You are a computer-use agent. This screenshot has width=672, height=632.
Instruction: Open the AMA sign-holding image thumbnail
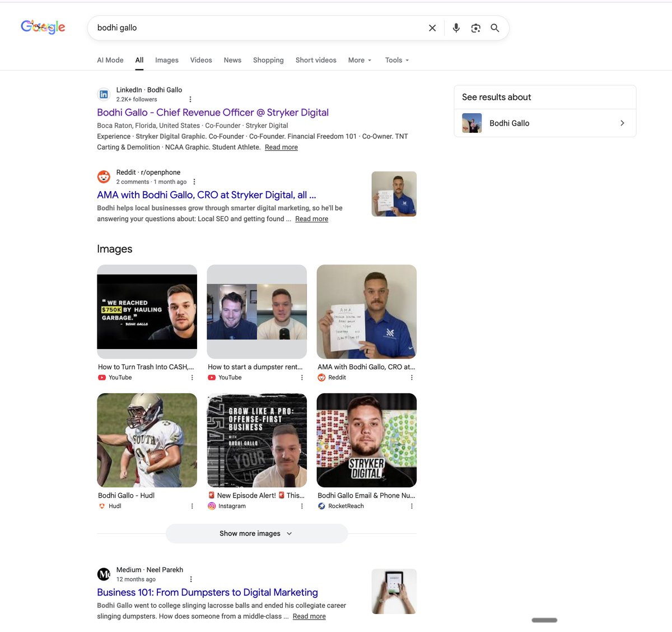point(366,312)
